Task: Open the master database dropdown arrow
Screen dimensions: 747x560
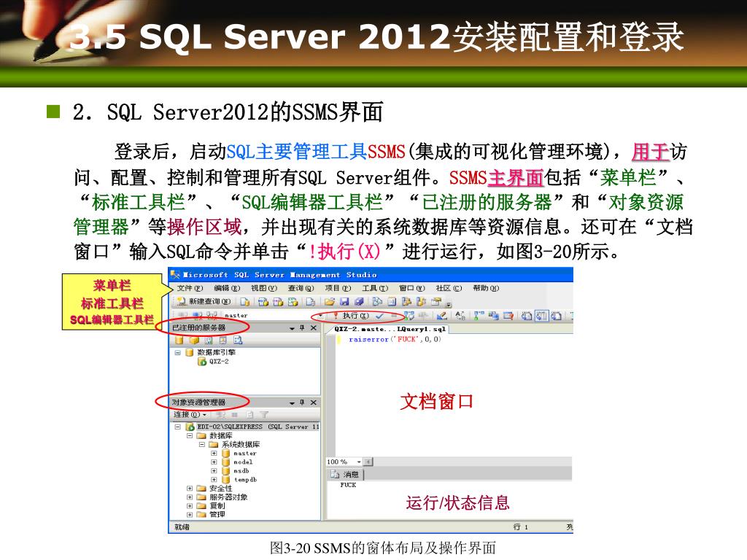Action: coord(321,315)
